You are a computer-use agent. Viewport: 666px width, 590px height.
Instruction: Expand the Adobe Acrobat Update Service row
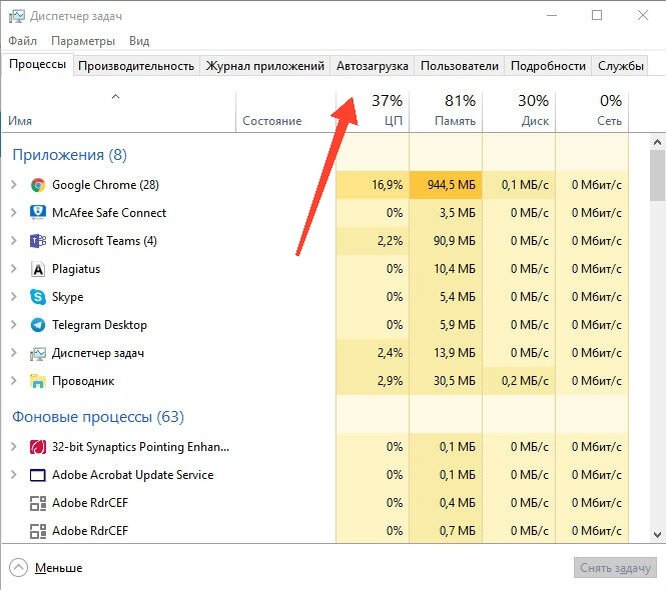point(14,475)
